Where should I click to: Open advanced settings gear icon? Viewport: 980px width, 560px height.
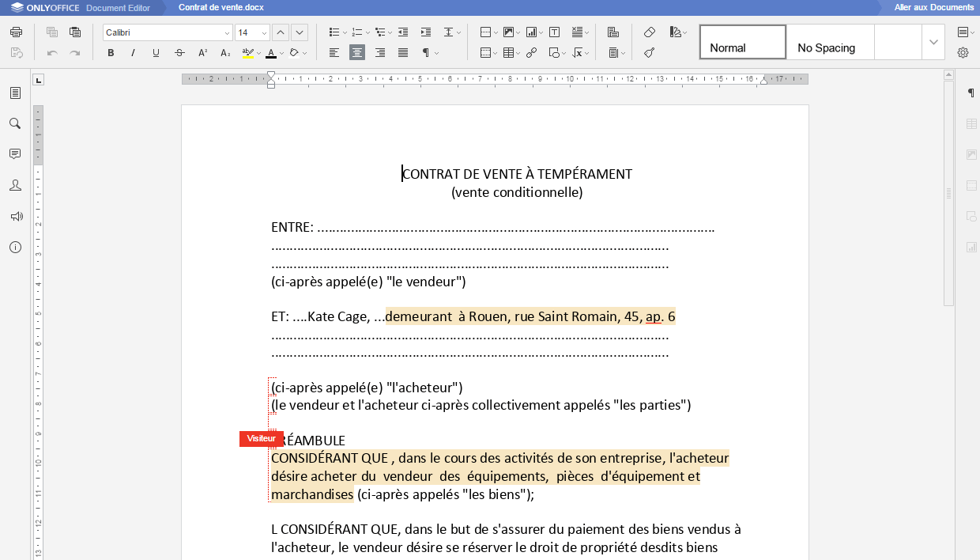tap(963, 53)
